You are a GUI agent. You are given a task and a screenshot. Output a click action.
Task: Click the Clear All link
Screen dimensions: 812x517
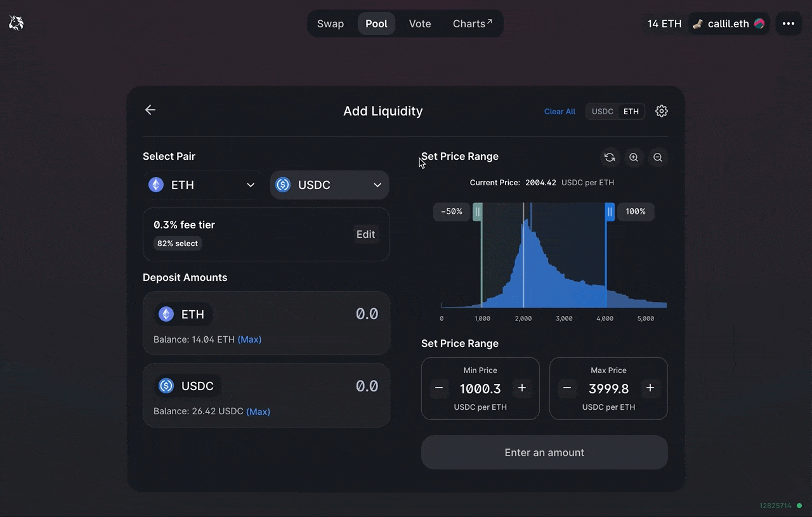tap(560, 112)
